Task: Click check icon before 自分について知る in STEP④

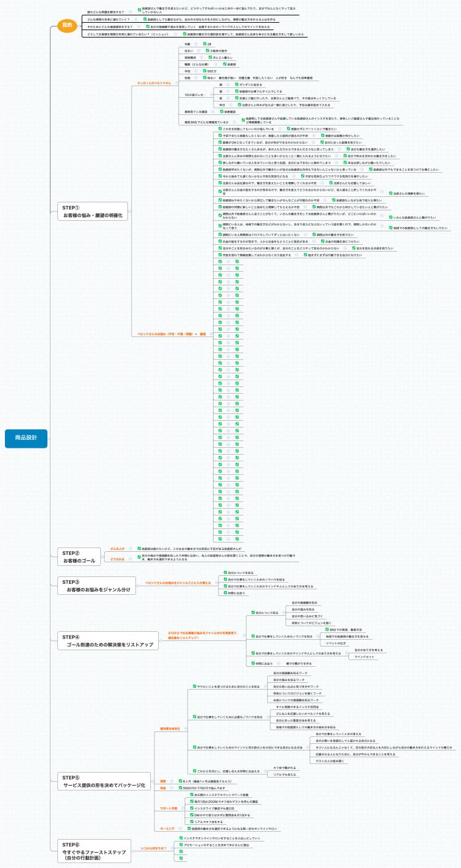Action: point(253,612)
